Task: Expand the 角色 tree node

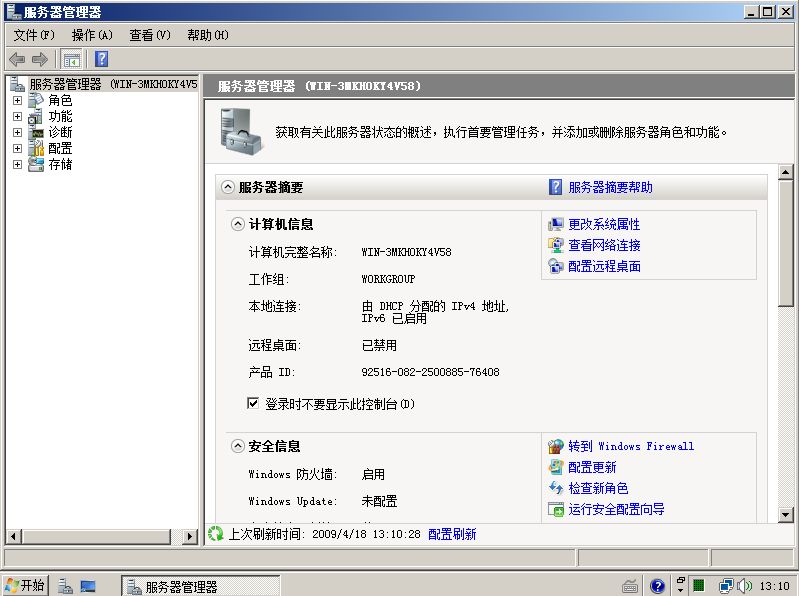Action: tap(17, 100)
